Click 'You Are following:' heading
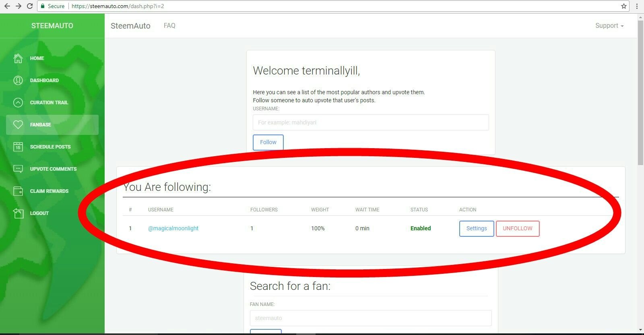 167,187
